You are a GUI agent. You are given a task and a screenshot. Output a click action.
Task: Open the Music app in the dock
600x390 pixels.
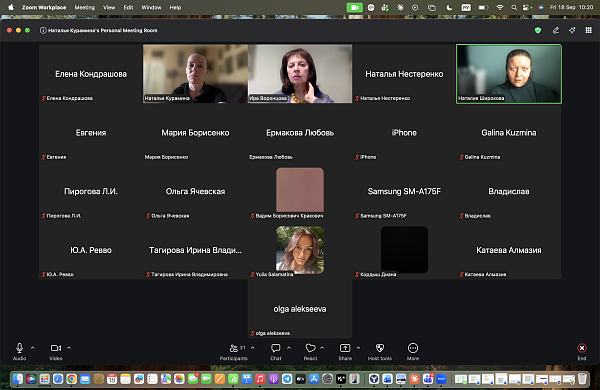pyautogui.click(x=260, y=379)
